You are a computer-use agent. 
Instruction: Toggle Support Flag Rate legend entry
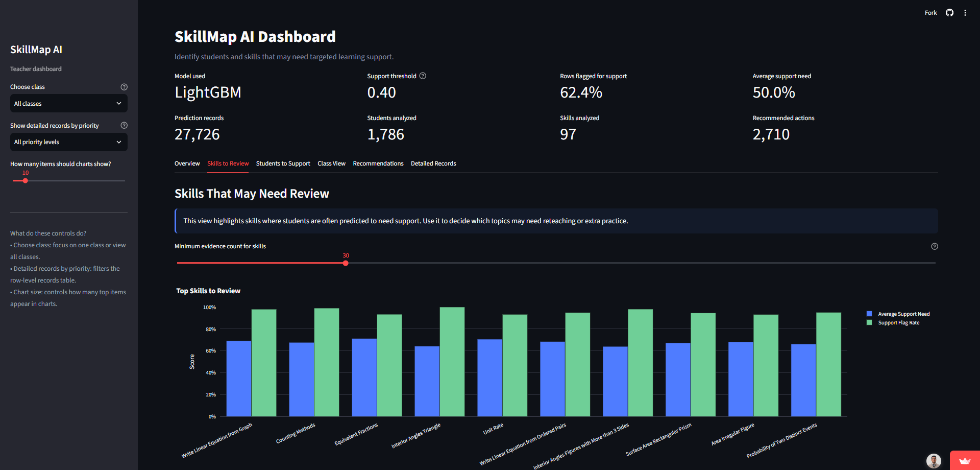(x=893, y=323)
